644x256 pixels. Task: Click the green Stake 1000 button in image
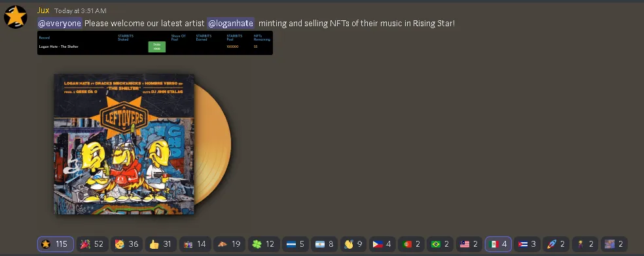[157, 47]
